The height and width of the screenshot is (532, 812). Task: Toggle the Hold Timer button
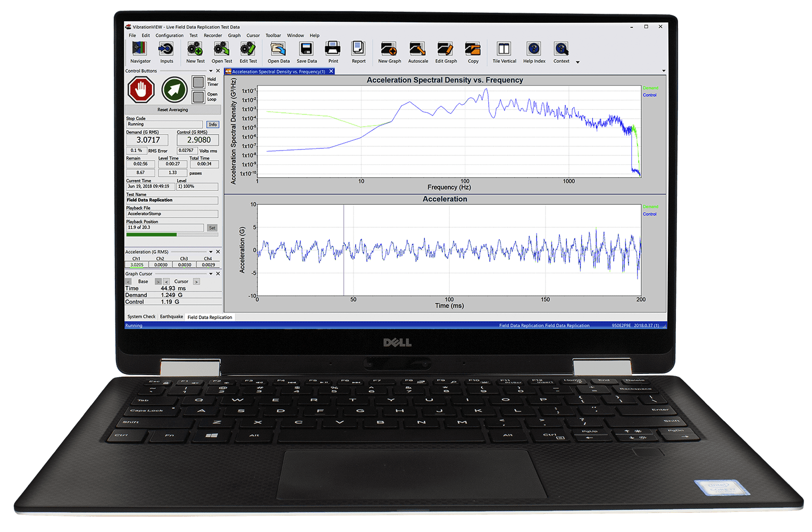[x=198, y=82]
